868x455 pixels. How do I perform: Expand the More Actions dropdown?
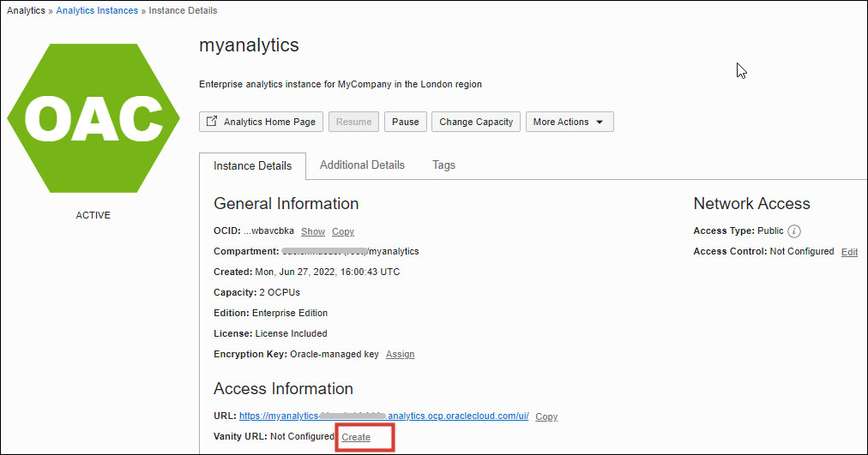tap(569, 122)
